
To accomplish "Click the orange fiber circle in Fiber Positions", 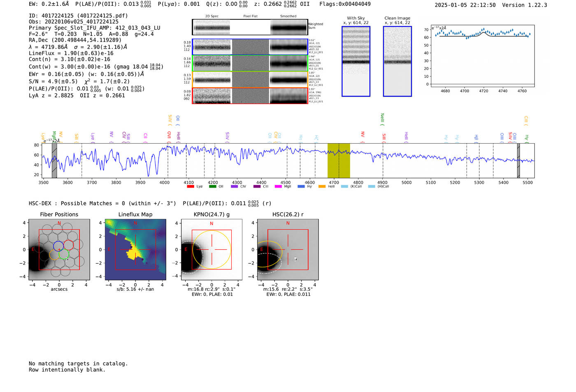I will click(54, 255).
